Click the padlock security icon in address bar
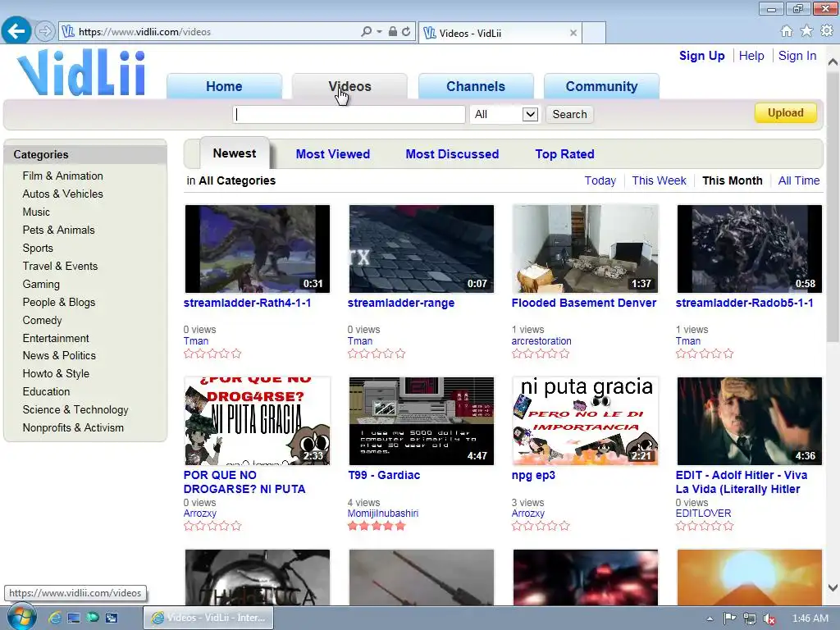The image size is (840, 630). 393,32
